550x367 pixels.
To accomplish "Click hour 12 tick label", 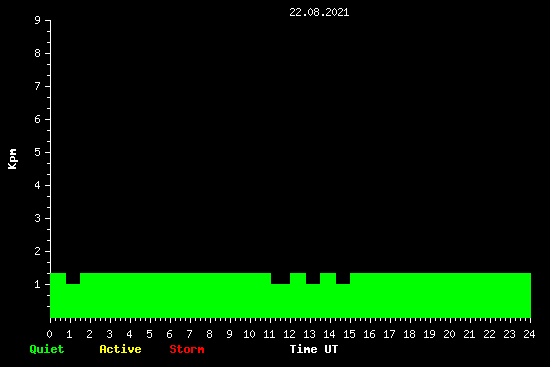I will [289, 334].
